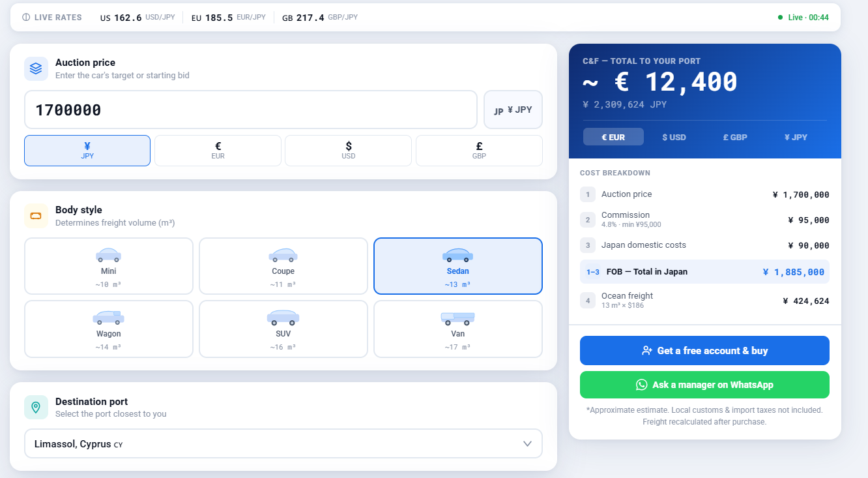Image resolution: width=868 pixels, height=478 pixels.
Task: Switch total to £ GBP tab
Action: coord(735,137)
